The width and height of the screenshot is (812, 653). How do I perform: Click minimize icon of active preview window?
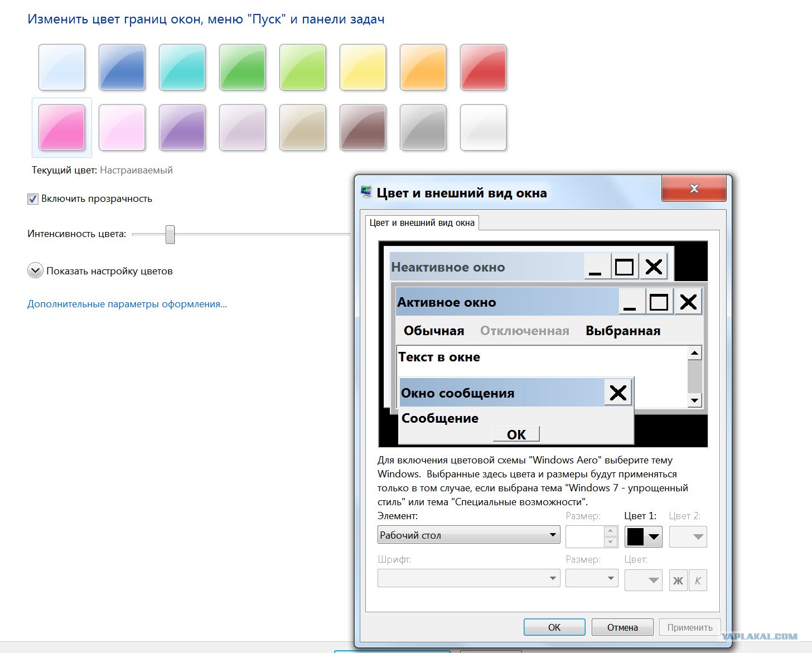tap(631, 302)
